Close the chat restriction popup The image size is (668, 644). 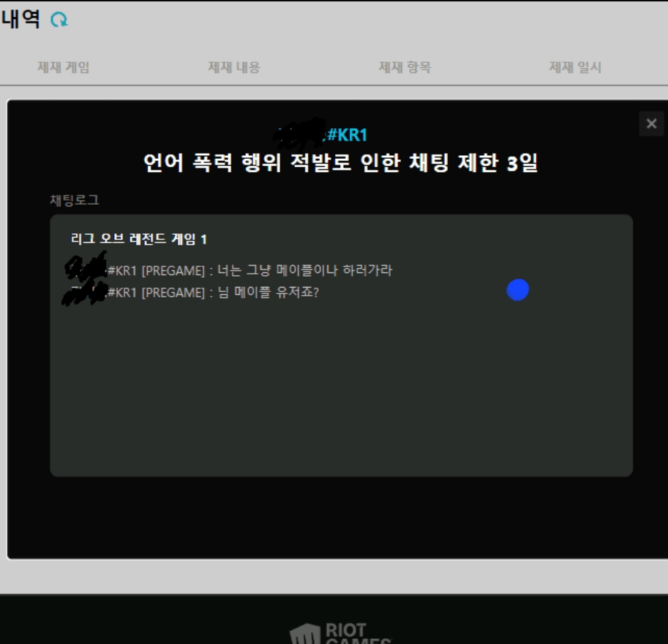(651, 124)
